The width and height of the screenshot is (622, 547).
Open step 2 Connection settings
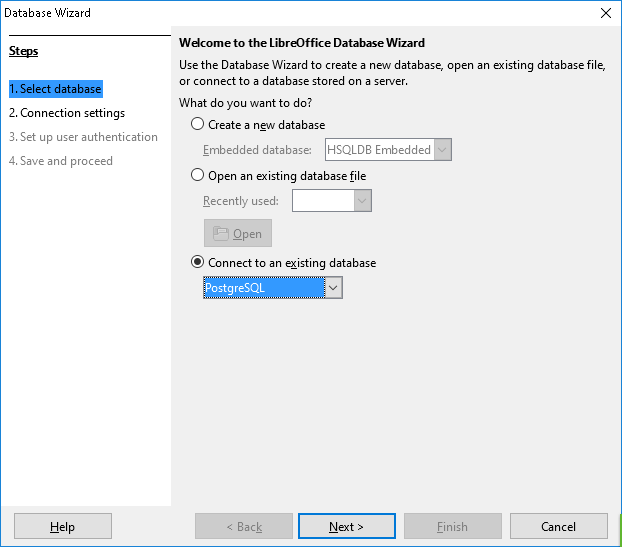[x=66, y=113]
